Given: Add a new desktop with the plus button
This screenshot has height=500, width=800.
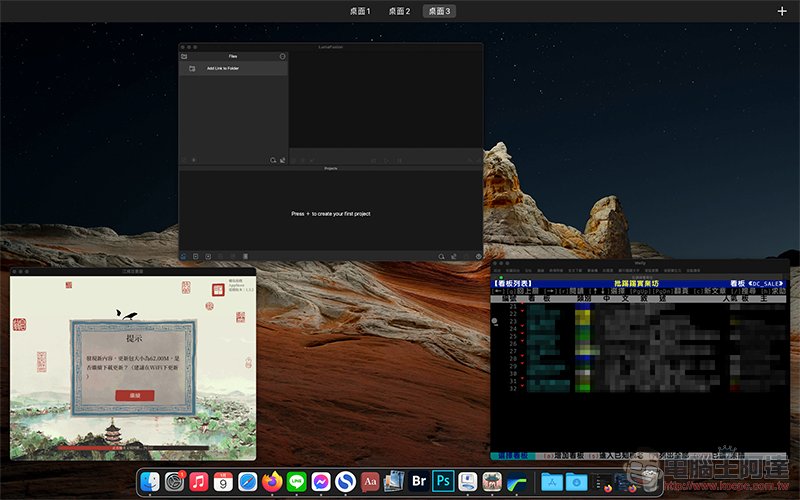Looking at the screenshot, I should point(781,11).
